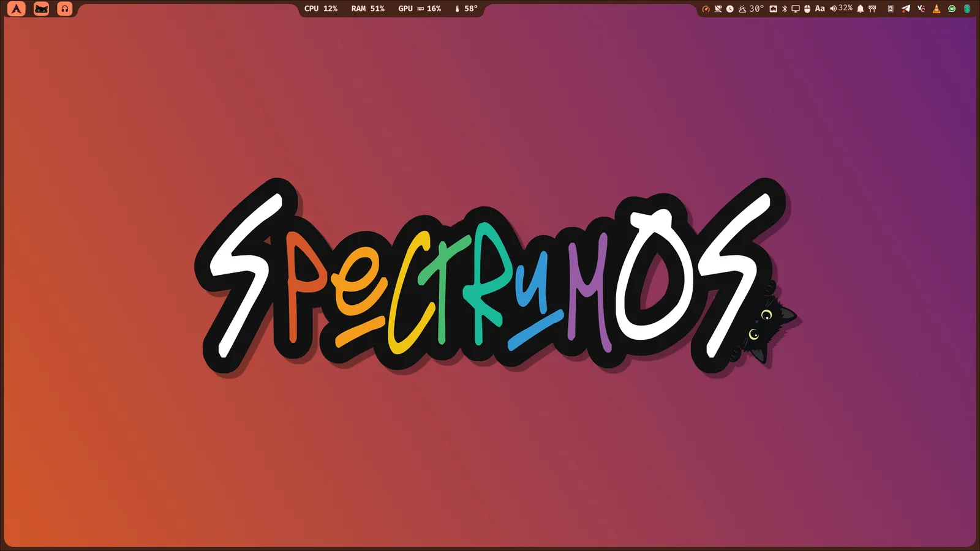This screenshot has width=980, height=551.
Task: Open the clock icon in the bar
Action: tap(730, 9)
